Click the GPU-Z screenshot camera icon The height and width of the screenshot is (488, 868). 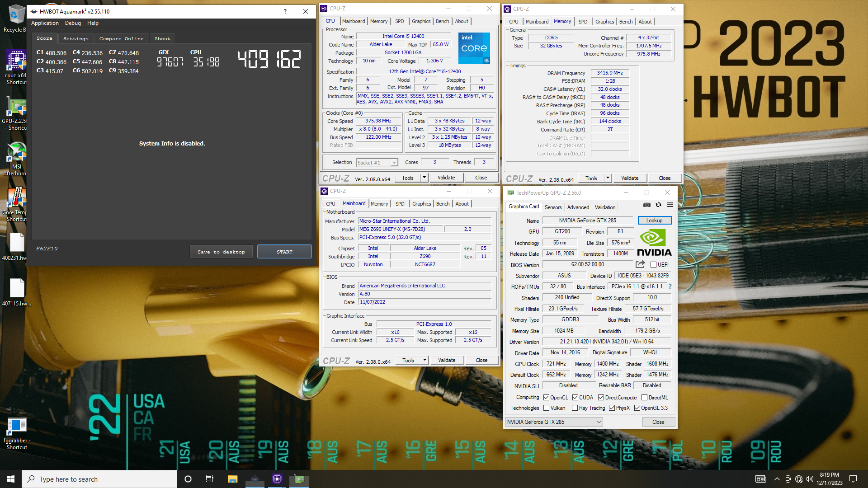[x=647, y=205]
